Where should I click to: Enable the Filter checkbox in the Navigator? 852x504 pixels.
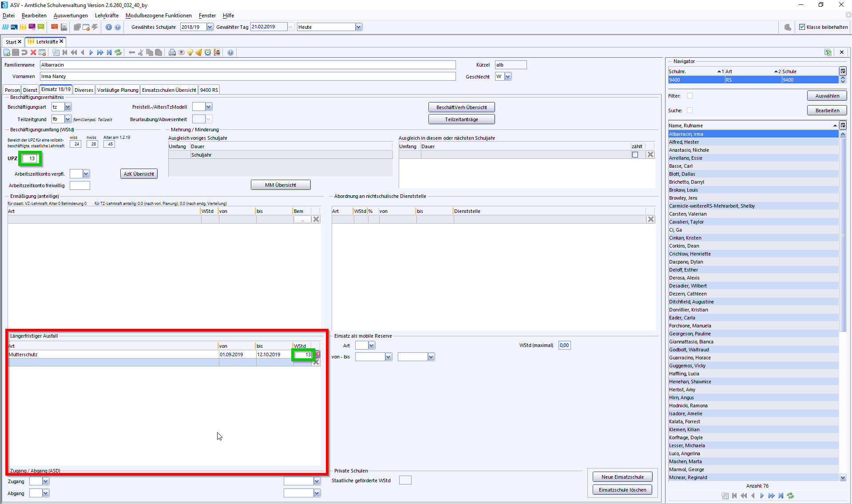pyautogui.click(x=690, y=96)
